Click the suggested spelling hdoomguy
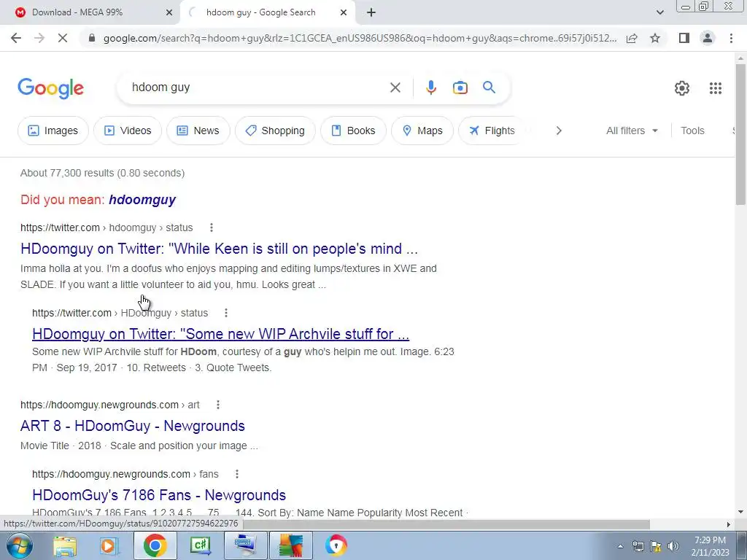The image size is (747, 560). pos(142,200)
